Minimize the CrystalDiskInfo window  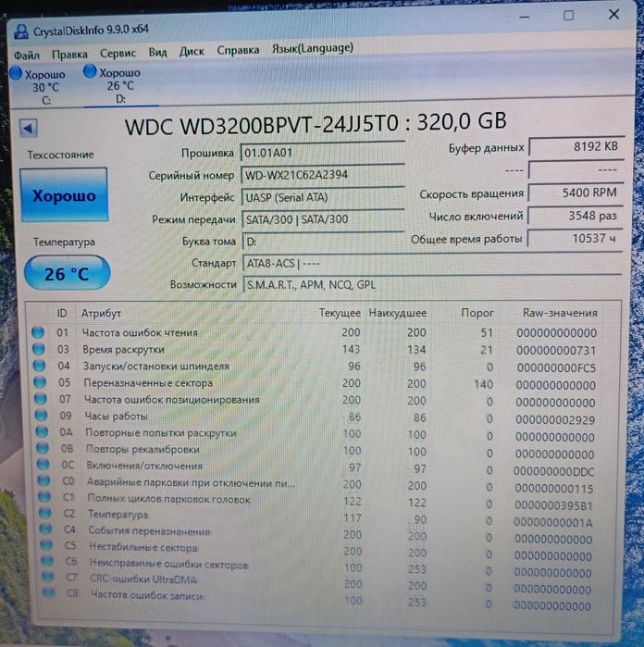click(x=525, y=17)
